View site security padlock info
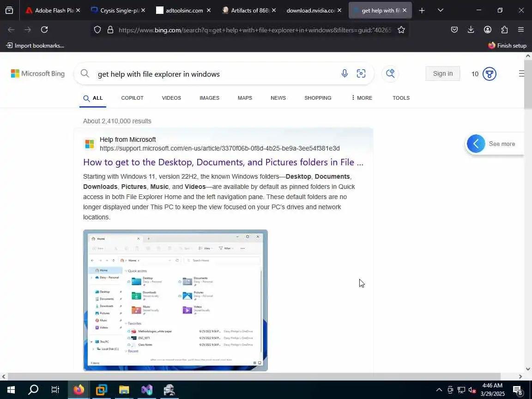532x399 pixels. [x=110, y=30]
